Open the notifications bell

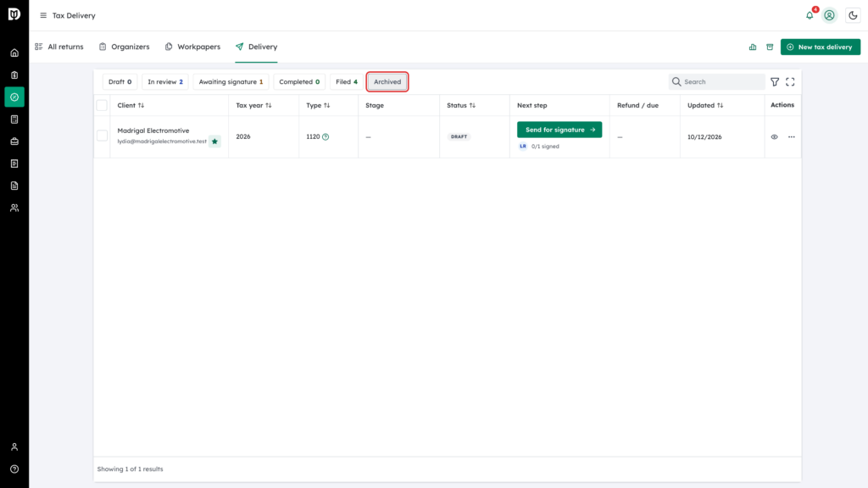point(810,15)
